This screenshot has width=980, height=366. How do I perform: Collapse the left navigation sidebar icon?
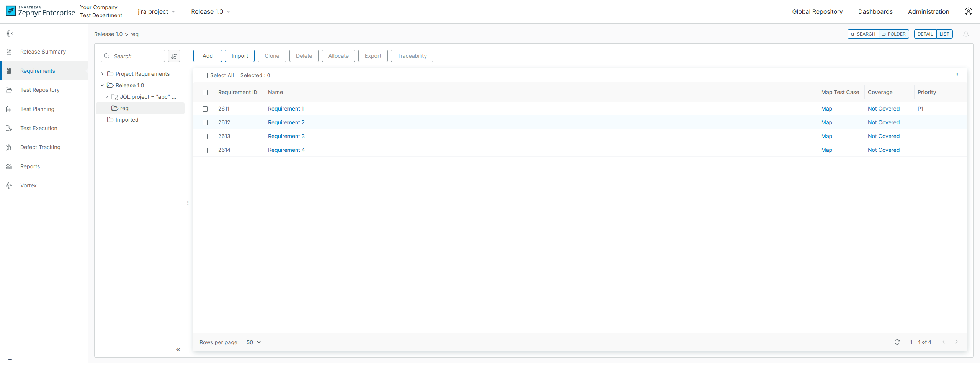(10, 34)
